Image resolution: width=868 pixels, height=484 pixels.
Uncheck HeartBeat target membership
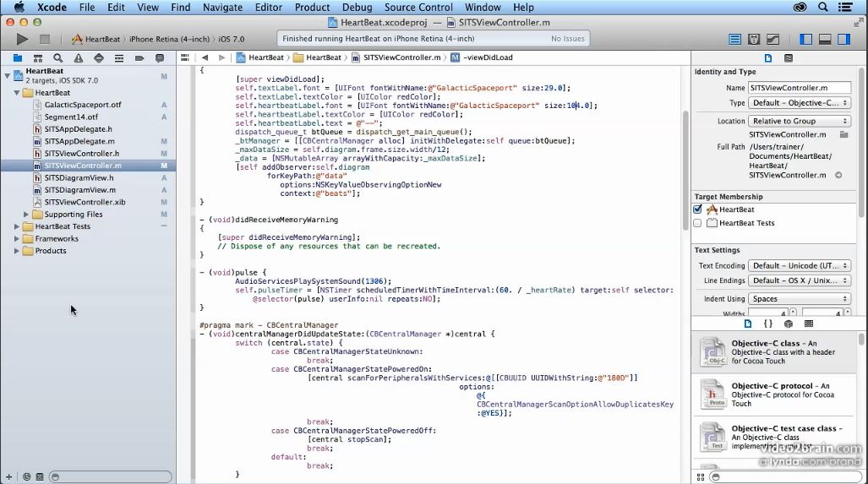coord(698,209)
